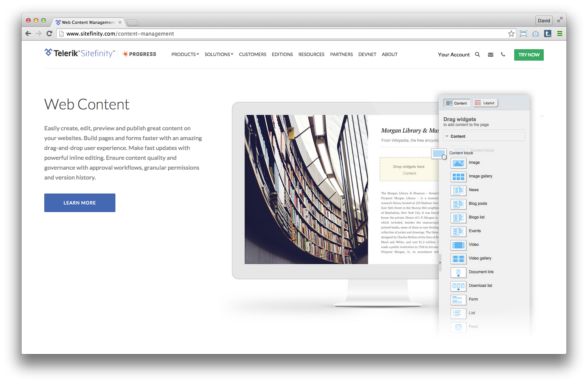Open the EDITIONS menu item
This screenshot has height=384, width=588.
[x=282, y=55]
